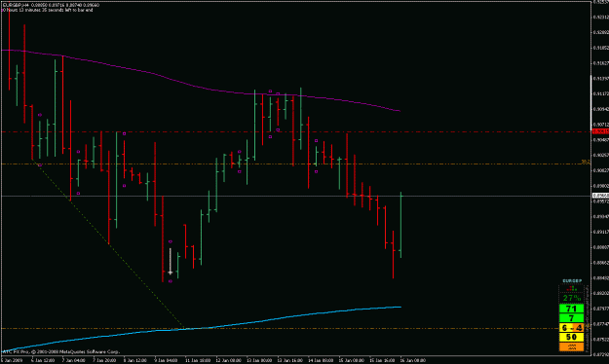Click the '6 Jan 12:00' time axis label
This screenshot has height=364, width=609.
pyautogui.click(x=43, y=360)
